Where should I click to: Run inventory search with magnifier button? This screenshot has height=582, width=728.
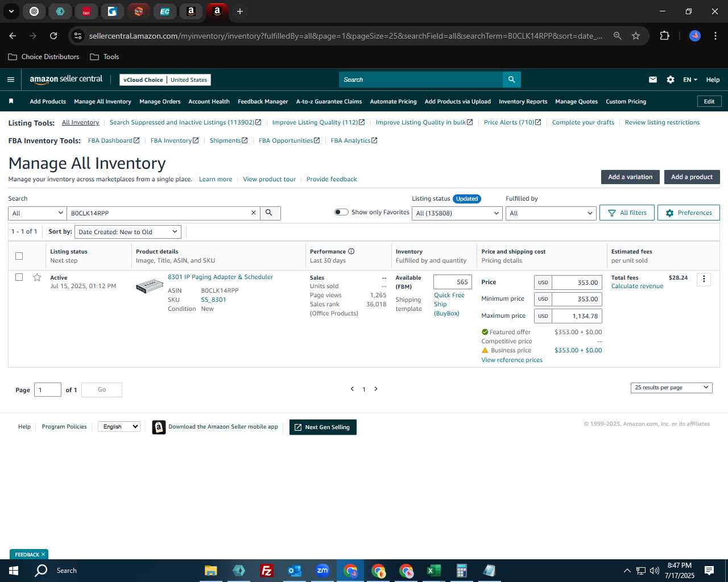coord(270,213)
